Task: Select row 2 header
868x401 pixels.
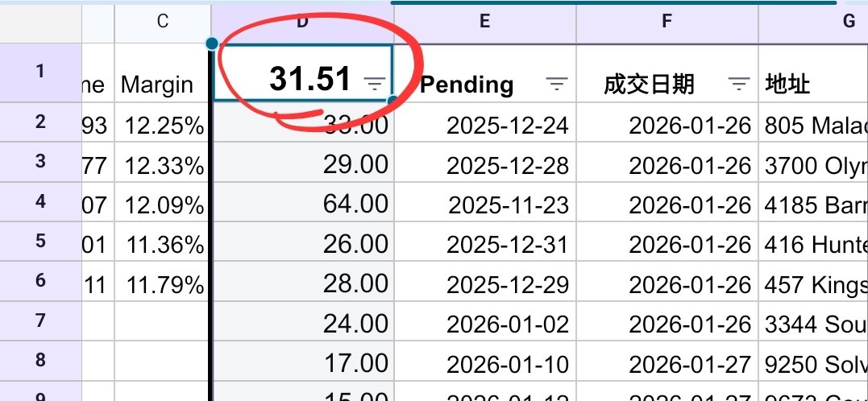Action: coord(40,122)
